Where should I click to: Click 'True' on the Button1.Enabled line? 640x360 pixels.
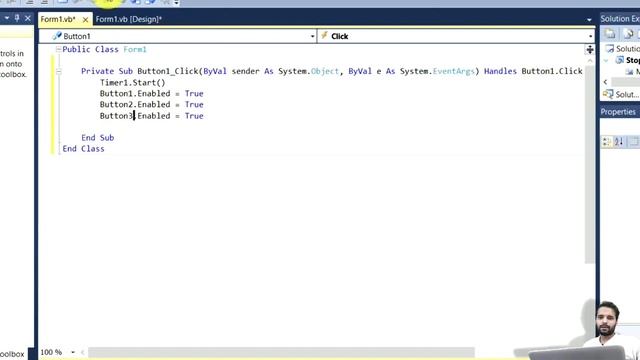(194, 93)
